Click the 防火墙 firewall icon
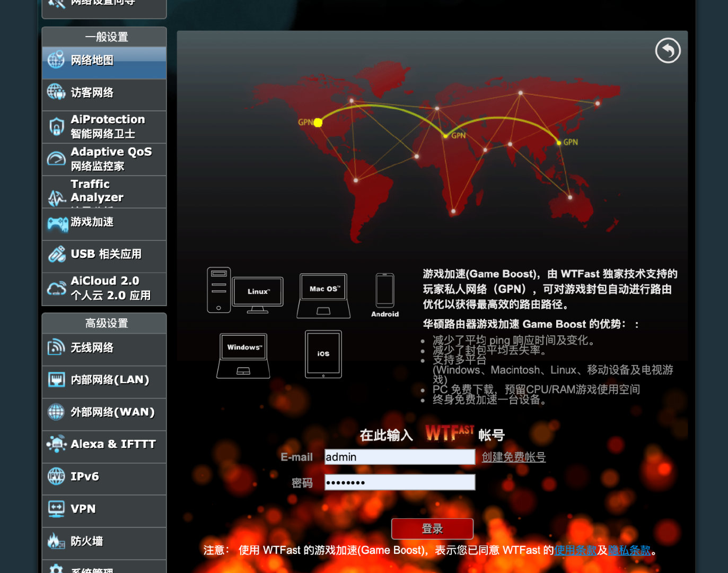Screen dimensions: 728x573 tap(56, 541)
